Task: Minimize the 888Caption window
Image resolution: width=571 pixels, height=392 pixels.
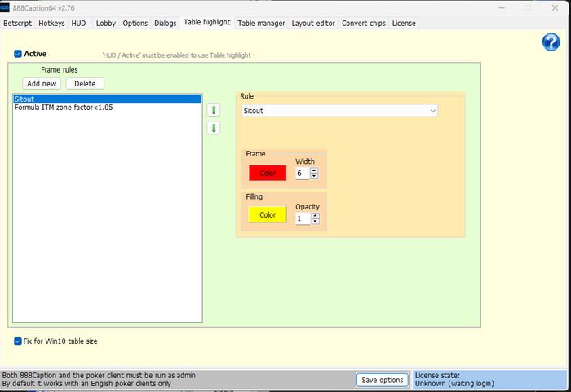Action: (502, 7)
